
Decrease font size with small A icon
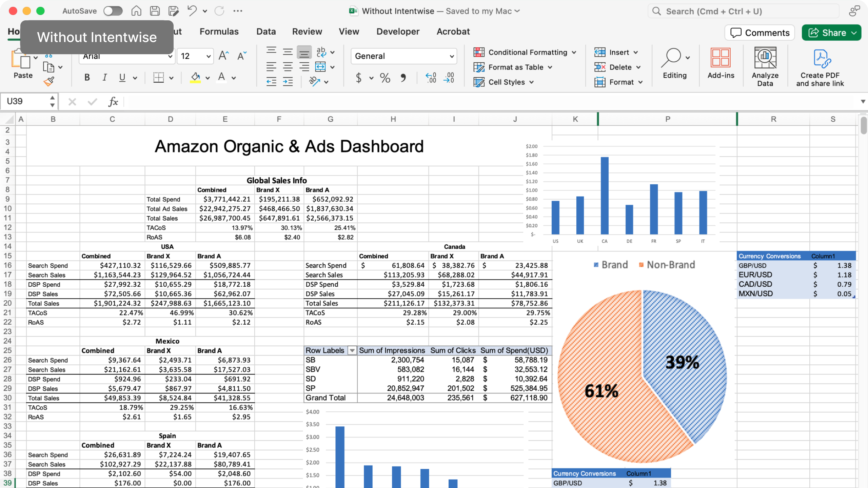242,56
